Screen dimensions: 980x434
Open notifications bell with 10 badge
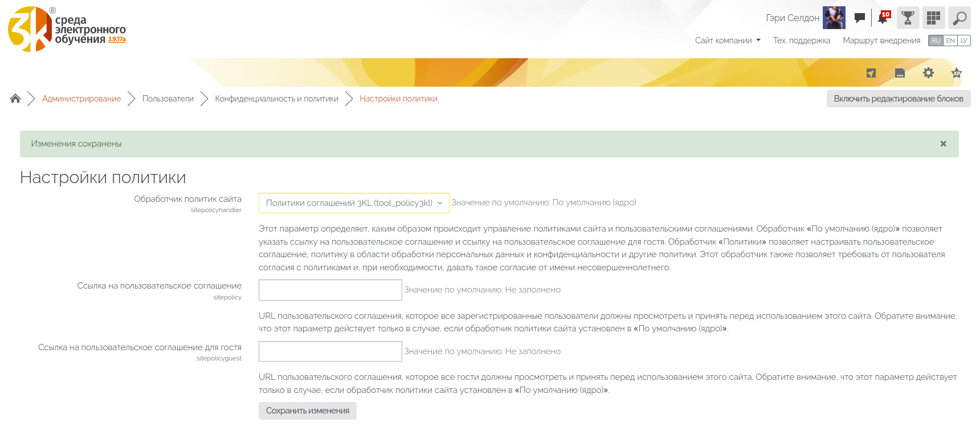tap(883, 18)
